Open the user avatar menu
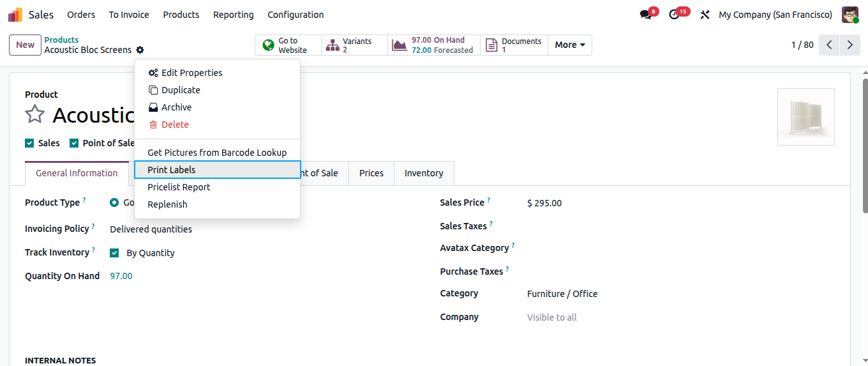 point(850,15)
